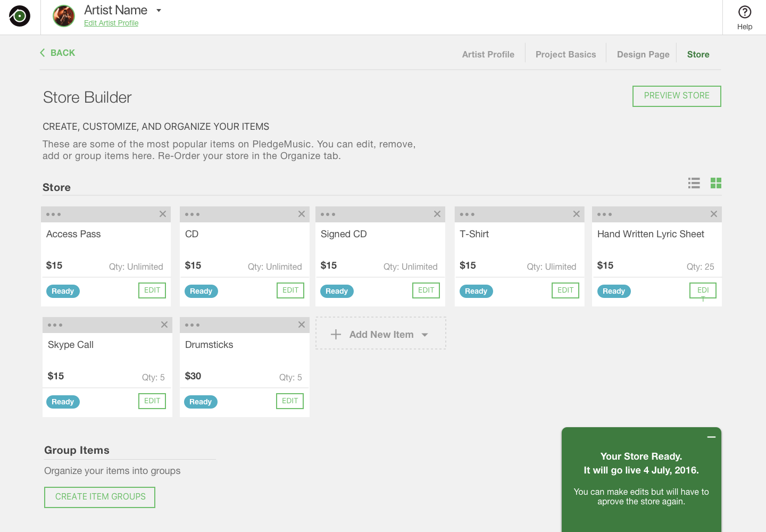
Task: Click the PledgeMusic logo icon
Action: pyautogui.click(x=20, y=16)
